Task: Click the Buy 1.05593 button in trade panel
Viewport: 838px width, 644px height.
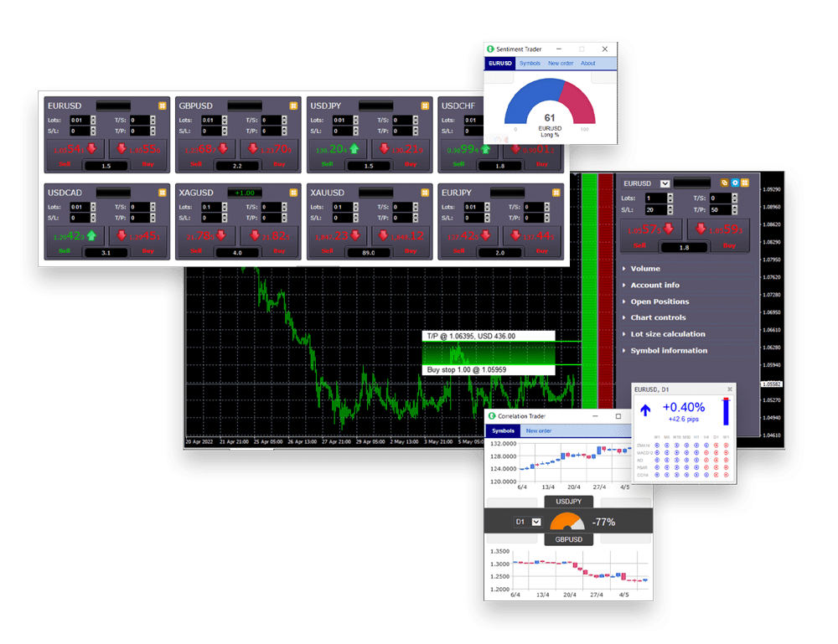Action: (718, 234)
